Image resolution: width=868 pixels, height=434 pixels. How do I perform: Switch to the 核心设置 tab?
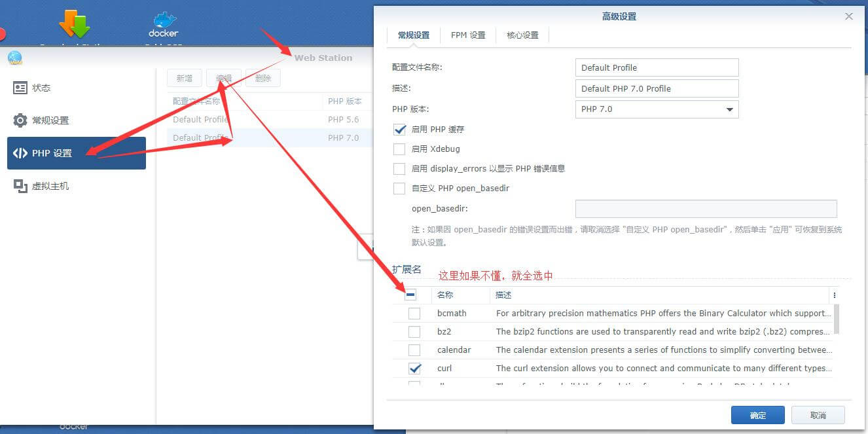522,35
